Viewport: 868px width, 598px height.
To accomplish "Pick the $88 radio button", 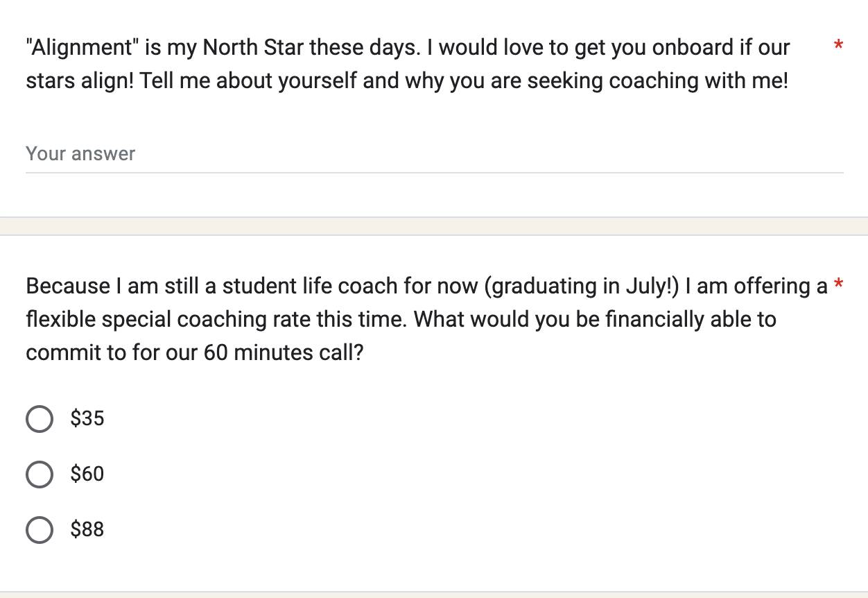I will coord(40,529).
